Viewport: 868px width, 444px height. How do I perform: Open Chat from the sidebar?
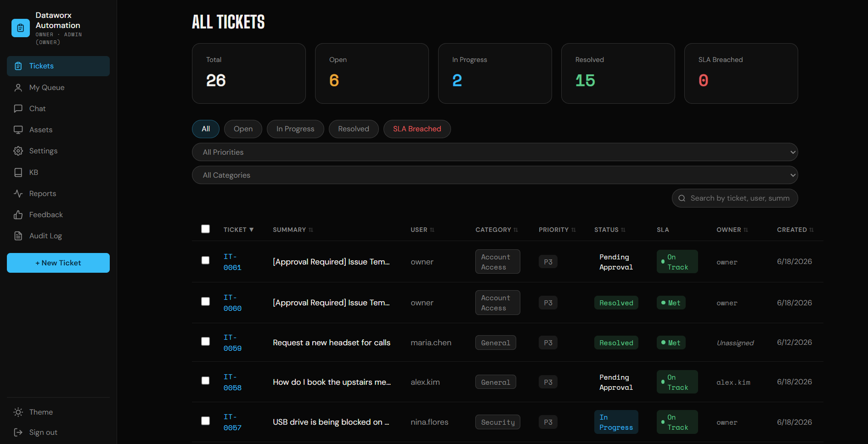(x=58, y=109)
